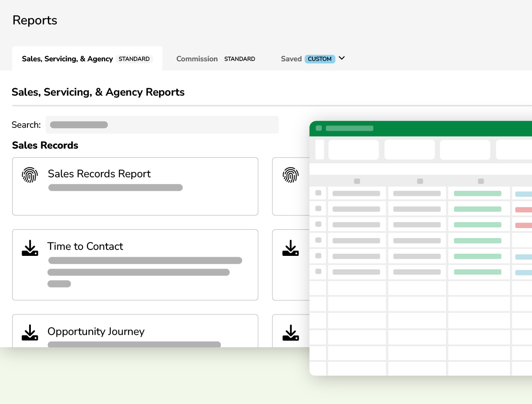Image resolution: width=532 pixels, height=404 pixels.
Task: Click the fingerprint icon on Sales Records Report
Action: 30,175
